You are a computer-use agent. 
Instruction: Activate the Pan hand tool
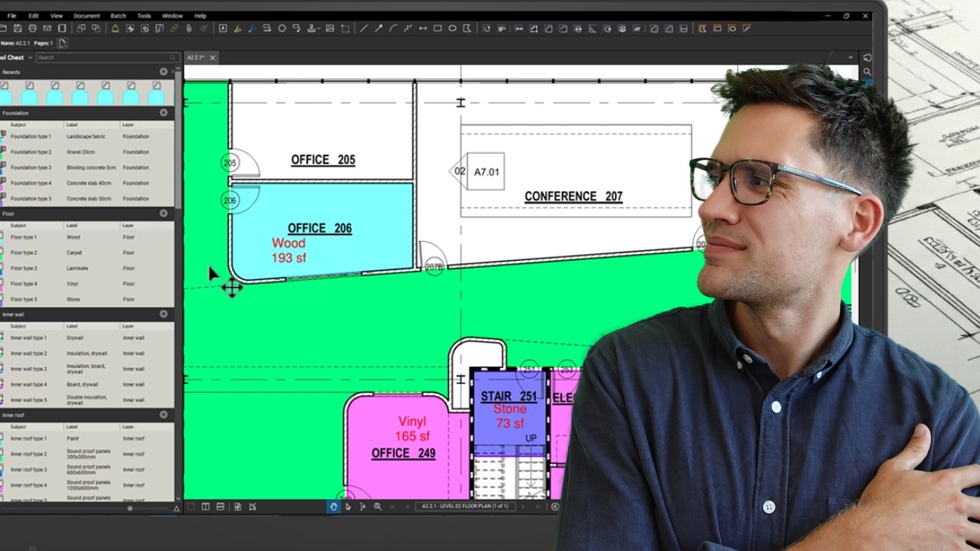(x=333, y=507)
